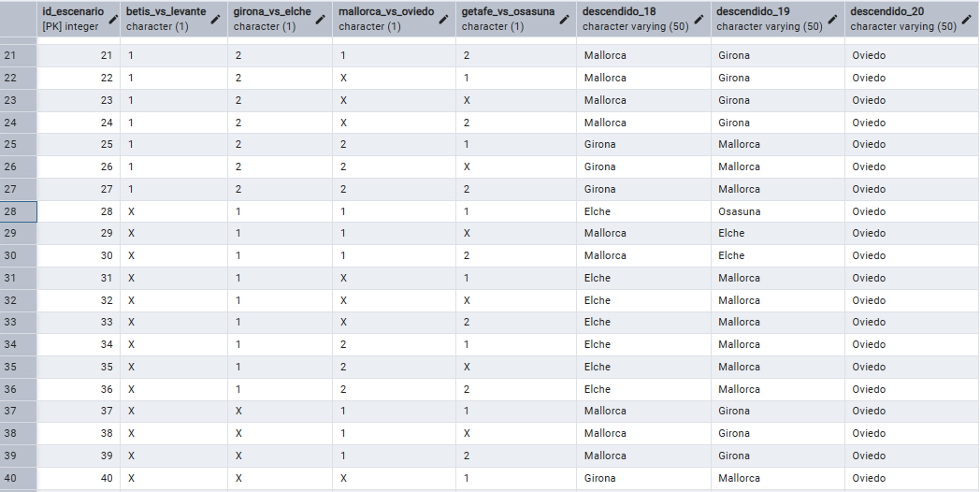Click edit pencil icon in girona_vs_elche header
This screenshot has height=492, width=980.
pos(321,20)
